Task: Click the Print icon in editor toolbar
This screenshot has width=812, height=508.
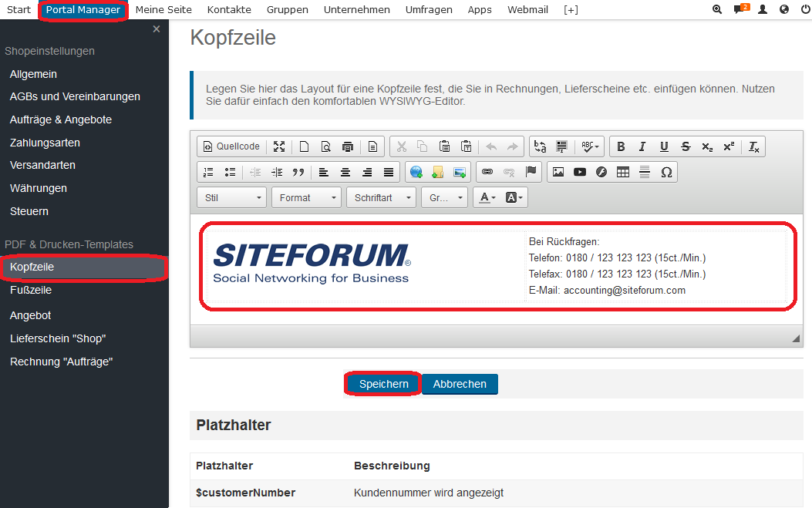Action: tap(348, 146)
